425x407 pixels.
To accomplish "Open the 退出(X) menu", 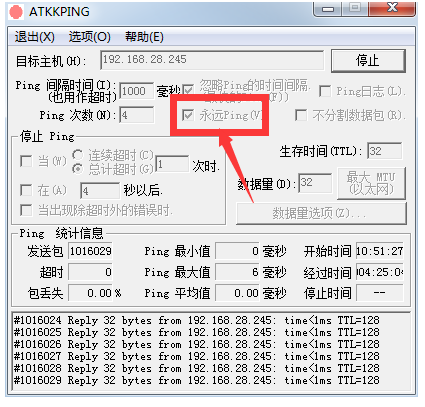I will [34, 37].
